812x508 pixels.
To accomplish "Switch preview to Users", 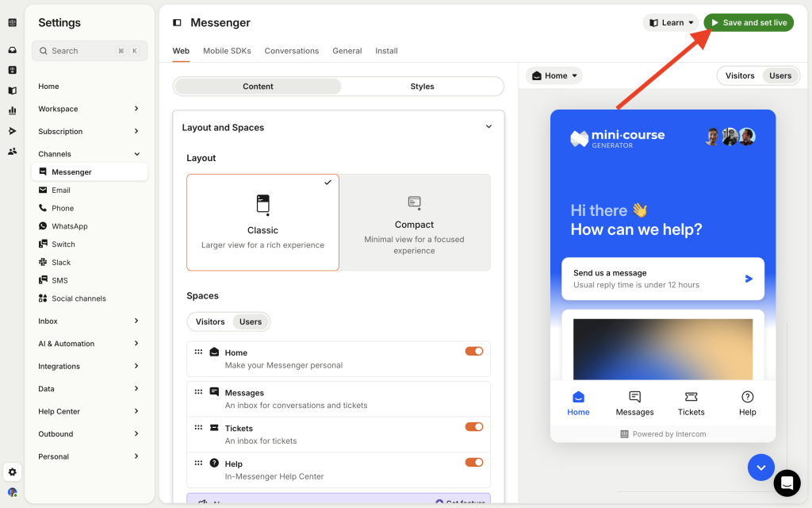I will 780,75.
